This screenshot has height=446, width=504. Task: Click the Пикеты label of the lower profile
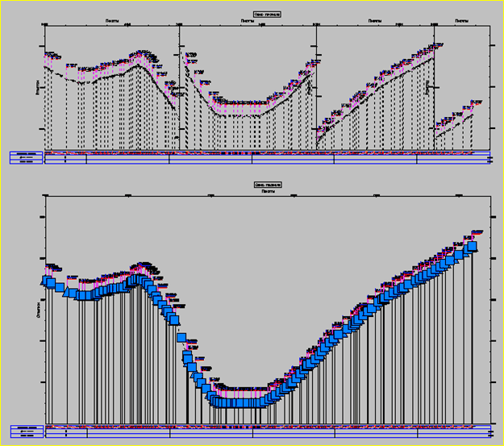coord(267,192)
